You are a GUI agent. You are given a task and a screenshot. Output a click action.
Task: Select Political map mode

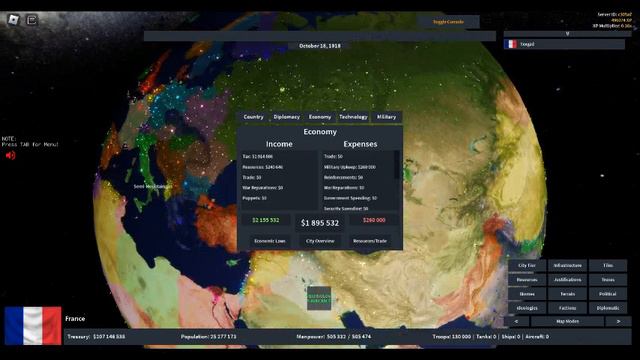(x=608, y=294)
